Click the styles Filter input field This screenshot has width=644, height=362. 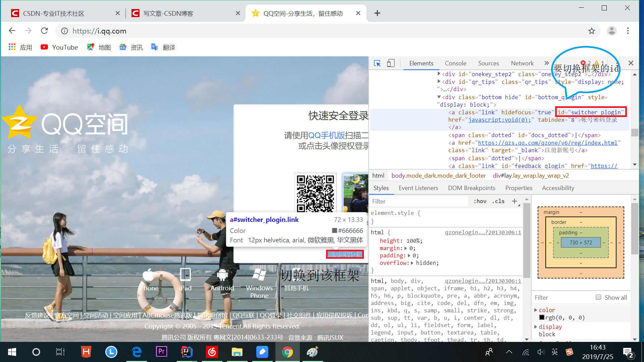[419, 201]
